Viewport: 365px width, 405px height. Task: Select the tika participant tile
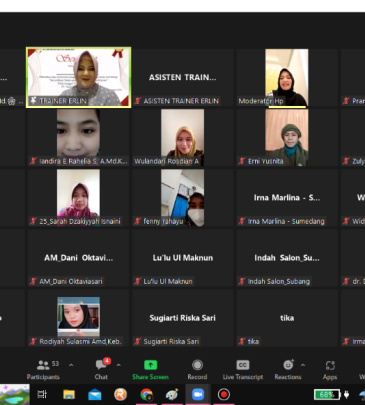(287, 318)
